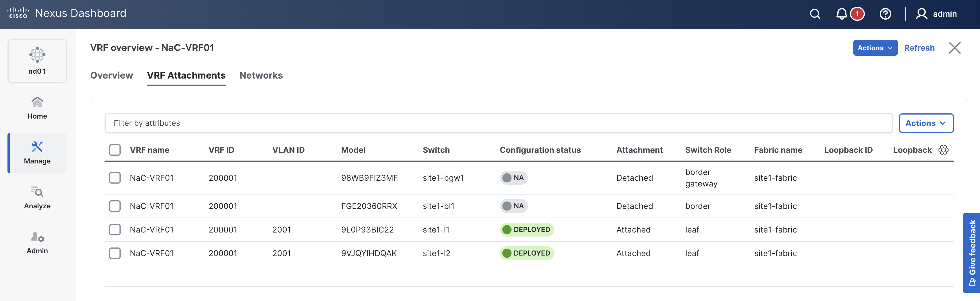980x301 pixels.
Task: Switch to the Networks tab
Action: (261, 75)
